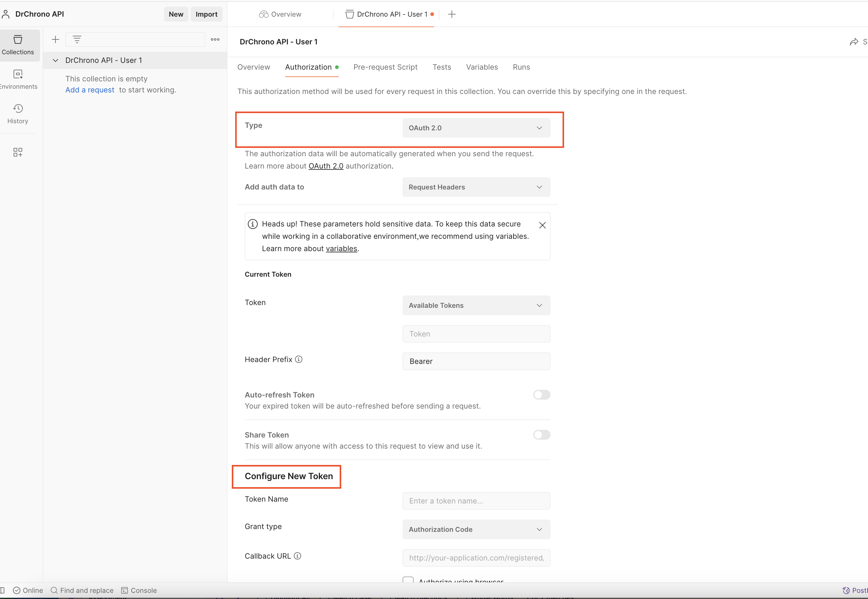
Task: Select the Authorization tab
Action: (312, 67)
